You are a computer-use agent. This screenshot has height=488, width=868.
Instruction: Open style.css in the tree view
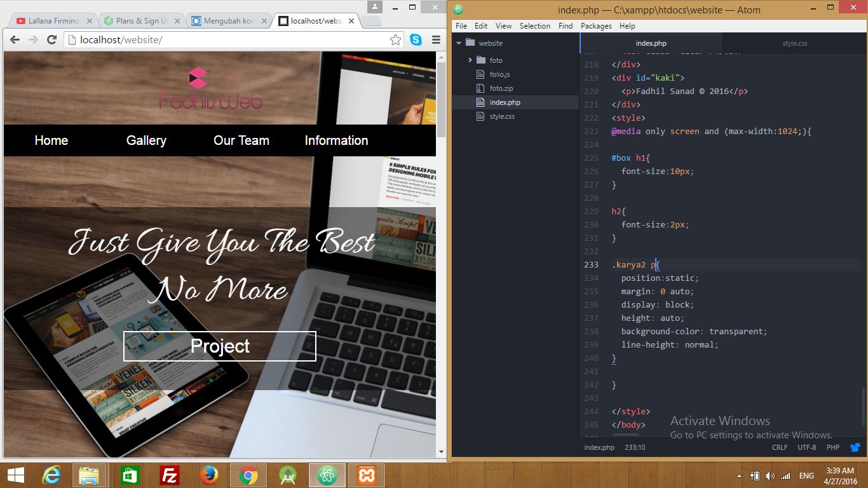click(x=502, y=116)
